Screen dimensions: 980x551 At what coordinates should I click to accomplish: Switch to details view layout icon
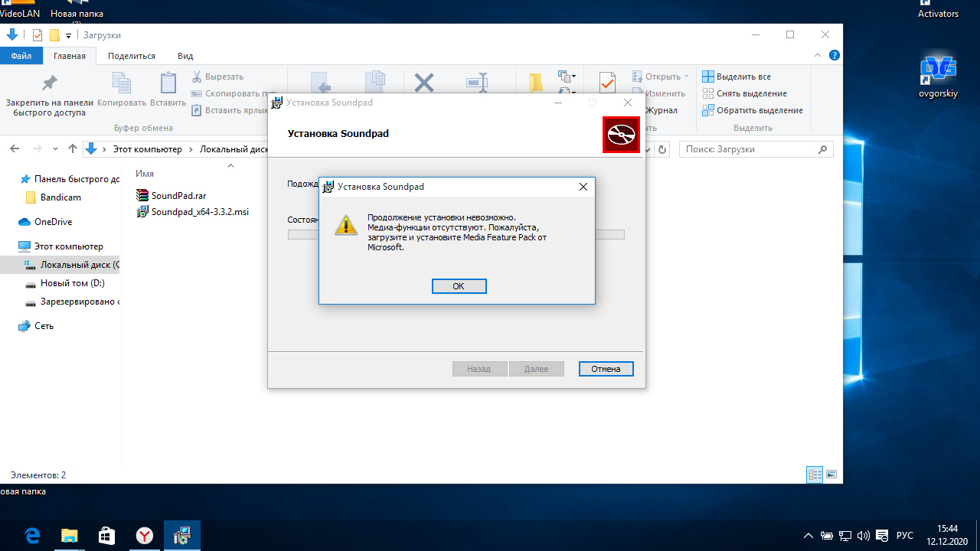tap(815, 474)
